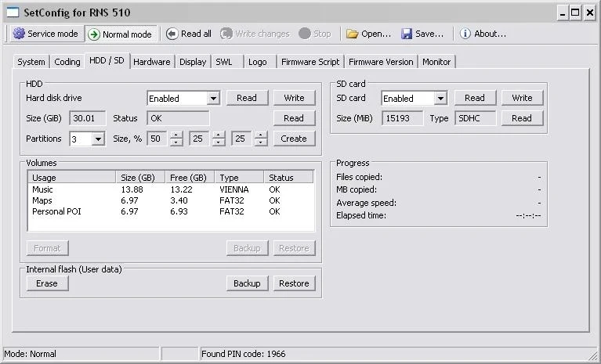
Task: Activate Normal mode
Action: pyautogui.click(x=120, y=34)
